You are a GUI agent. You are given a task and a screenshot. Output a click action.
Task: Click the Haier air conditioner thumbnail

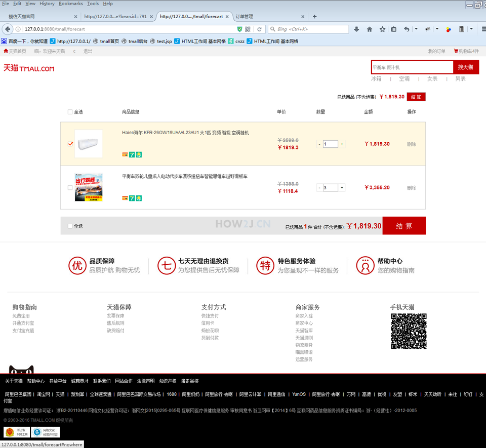coord(89,144)
